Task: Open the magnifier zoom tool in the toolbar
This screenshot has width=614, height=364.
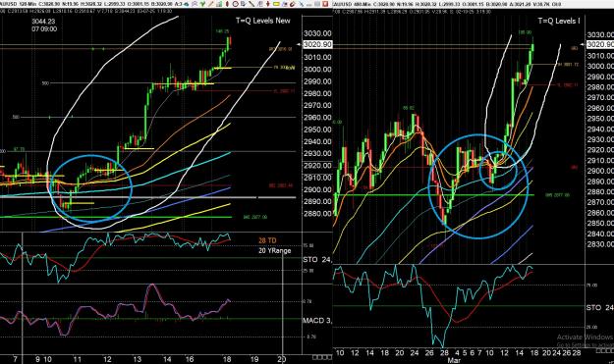Action: click(195, 4)
